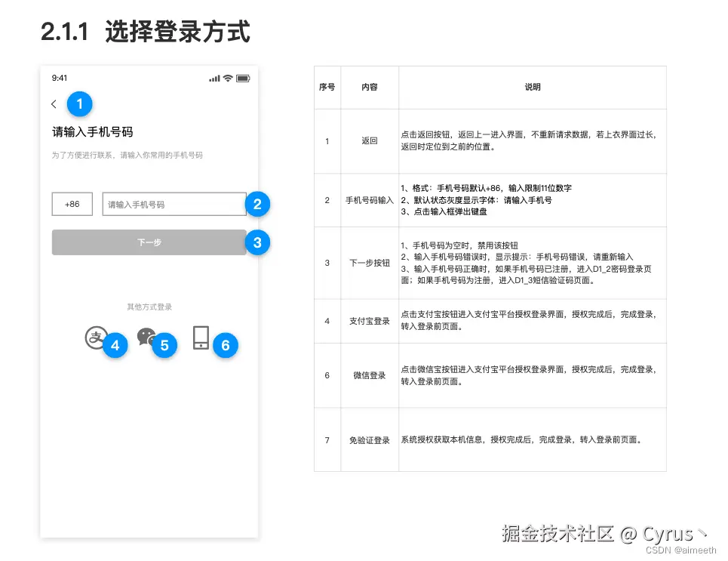The width and height of the screenshot is (728, 561).
Task: Click the Wi-Fi status icon
Action: 228,78
